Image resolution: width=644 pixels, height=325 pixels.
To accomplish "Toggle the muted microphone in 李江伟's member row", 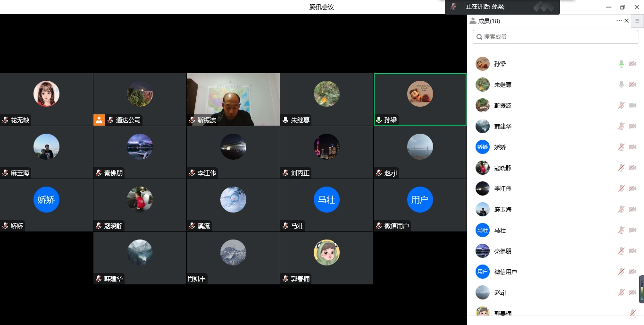I will coord(621,188).
